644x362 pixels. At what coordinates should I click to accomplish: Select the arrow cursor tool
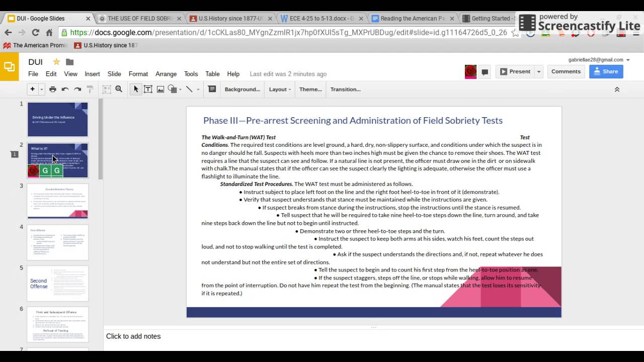pyautogui.click(x=135, y=89)
